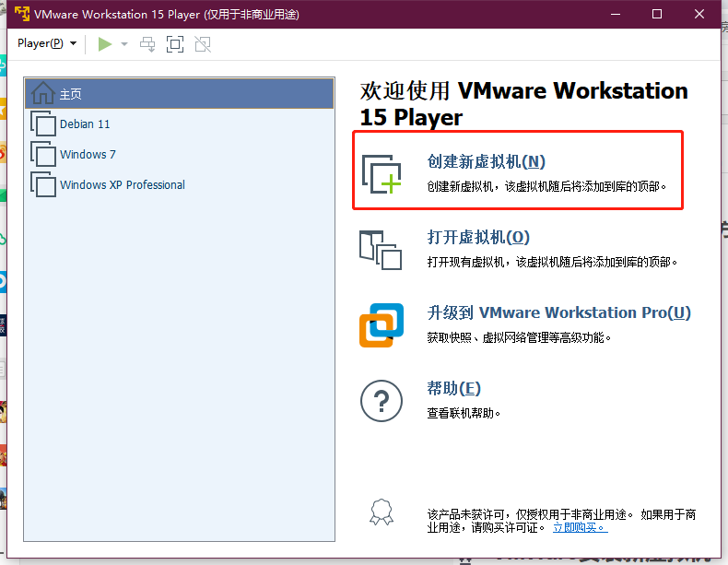728x565 pixels.
Task: Select the Debian 11 virtual machine
Action: pyautogui.click(x=179, y=124)
